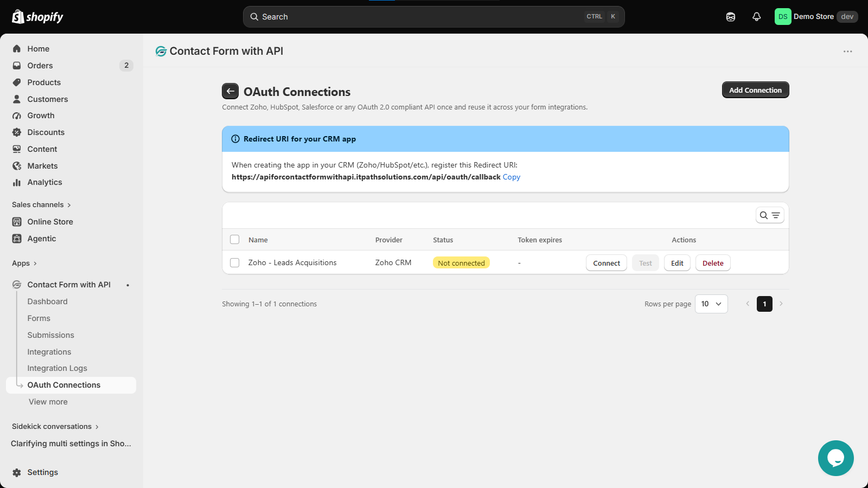The width and height of the screenshot is (868, 488).
Task: Go to the previous page arrow
Action: point(748,304)
